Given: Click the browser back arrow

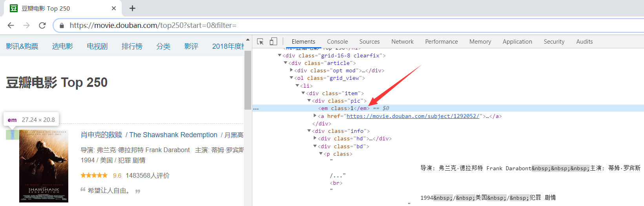Looking at the screenshot, I should [11, 25].
